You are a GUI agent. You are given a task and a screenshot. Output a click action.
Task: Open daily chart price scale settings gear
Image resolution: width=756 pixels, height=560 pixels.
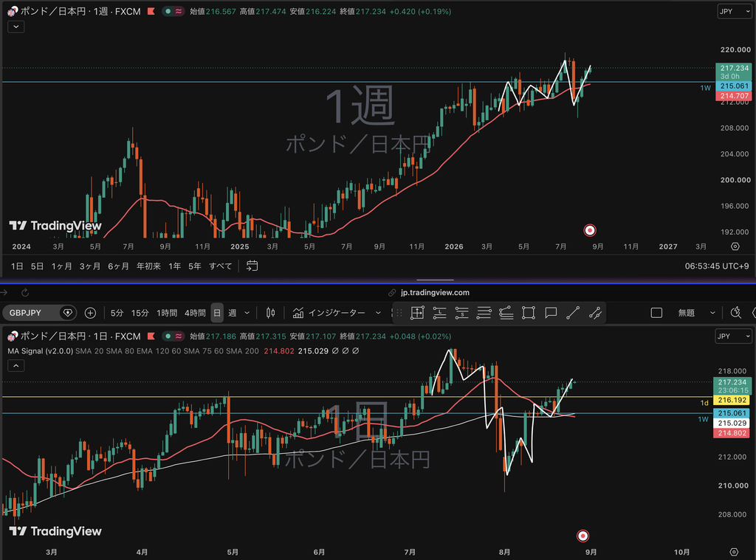click(x=734, y=552)
